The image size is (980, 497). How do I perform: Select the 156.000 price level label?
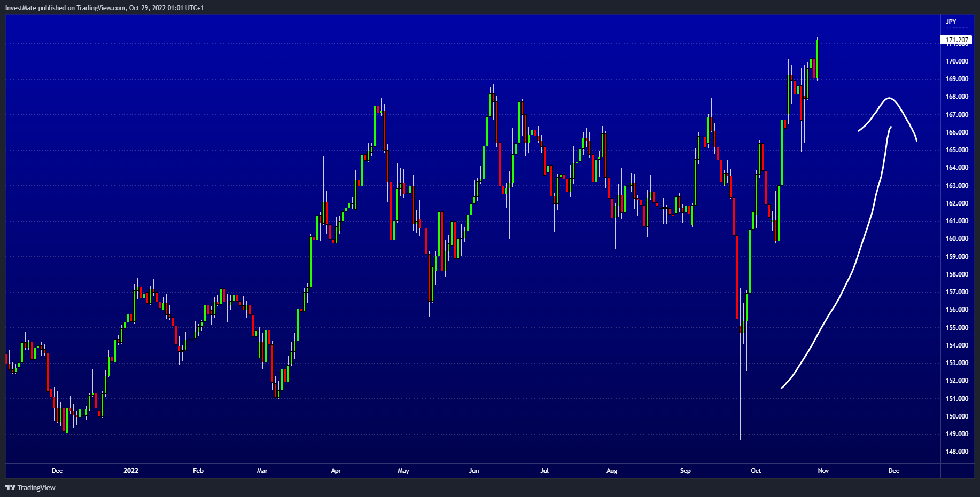tap(957, 310)
